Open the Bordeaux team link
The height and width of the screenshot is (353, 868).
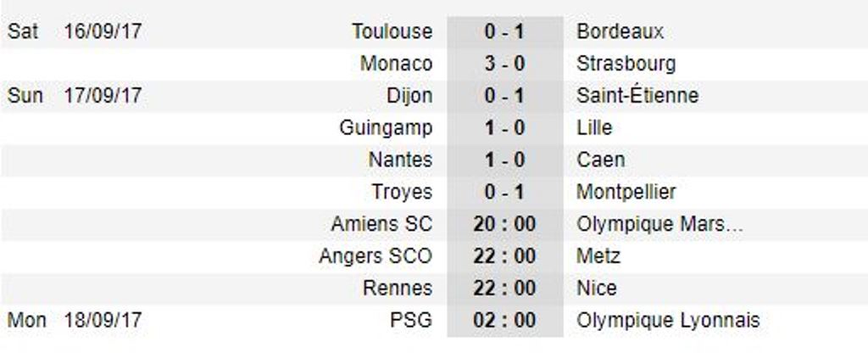pyautogui.click(x=620, y=31)
